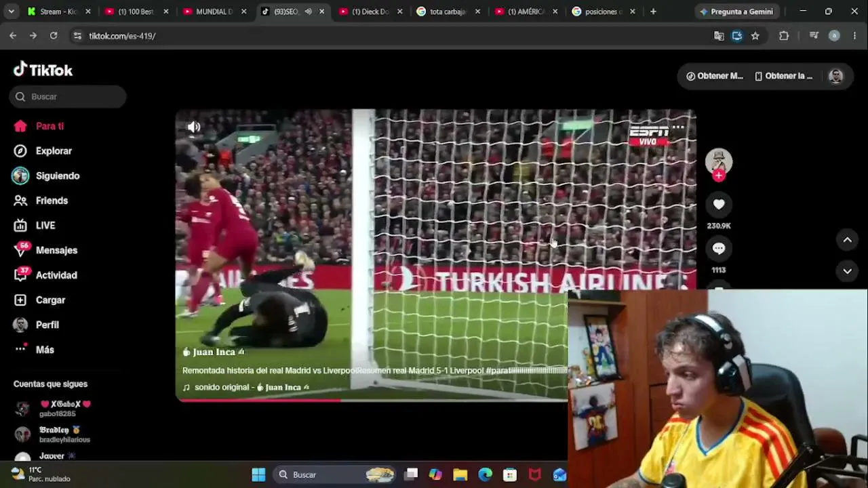
Task: Click the TikTok logo
Action: point(43,70)
